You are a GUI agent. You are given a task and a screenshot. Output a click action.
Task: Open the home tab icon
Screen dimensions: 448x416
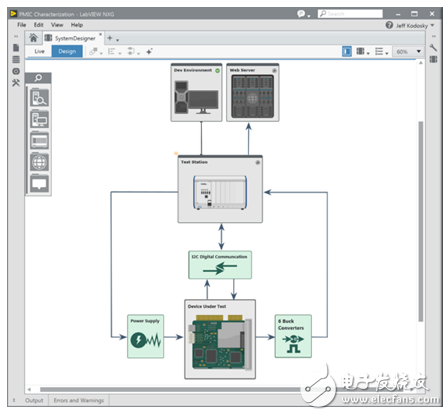tap(33, 38)
